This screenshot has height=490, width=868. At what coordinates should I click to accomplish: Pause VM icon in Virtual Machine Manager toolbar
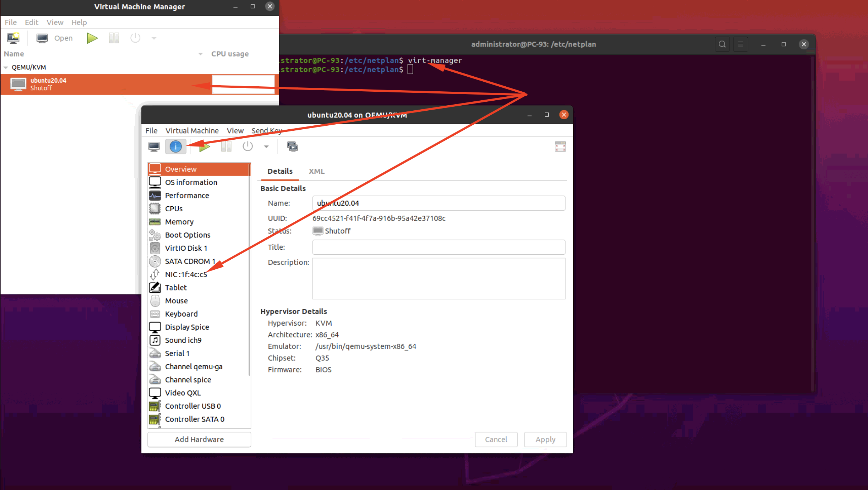point(114,38)
